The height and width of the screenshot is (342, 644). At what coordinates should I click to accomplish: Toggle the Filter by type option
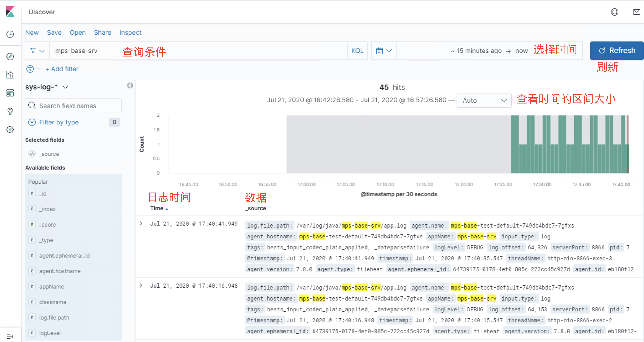pos(59,122)
